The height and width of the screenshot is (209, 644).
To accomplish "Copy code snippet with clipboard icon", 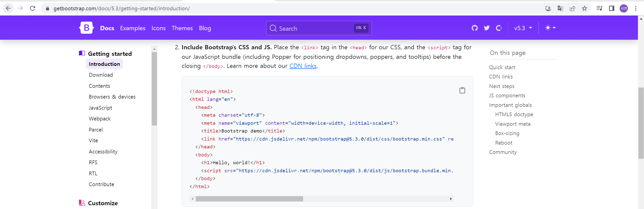I will 462,90.
